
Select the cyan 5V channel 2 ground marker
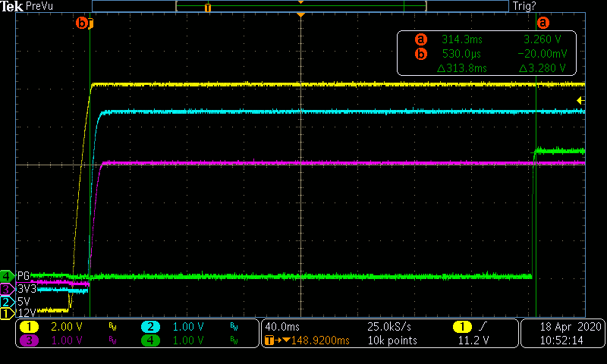coord(8,302)
